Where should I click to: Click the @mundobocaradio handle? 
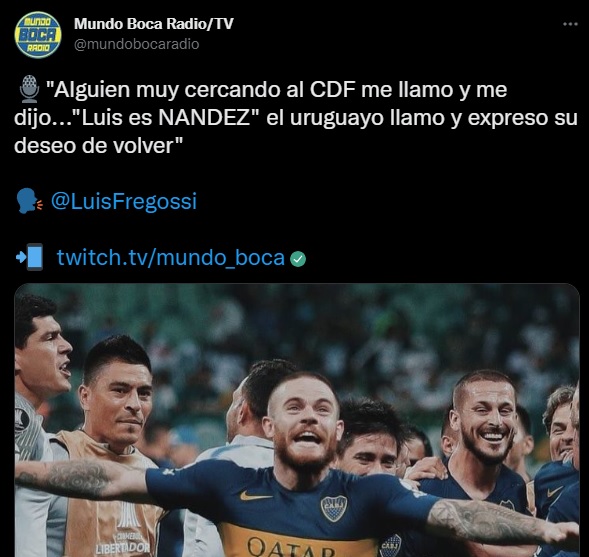click(137, 44)
